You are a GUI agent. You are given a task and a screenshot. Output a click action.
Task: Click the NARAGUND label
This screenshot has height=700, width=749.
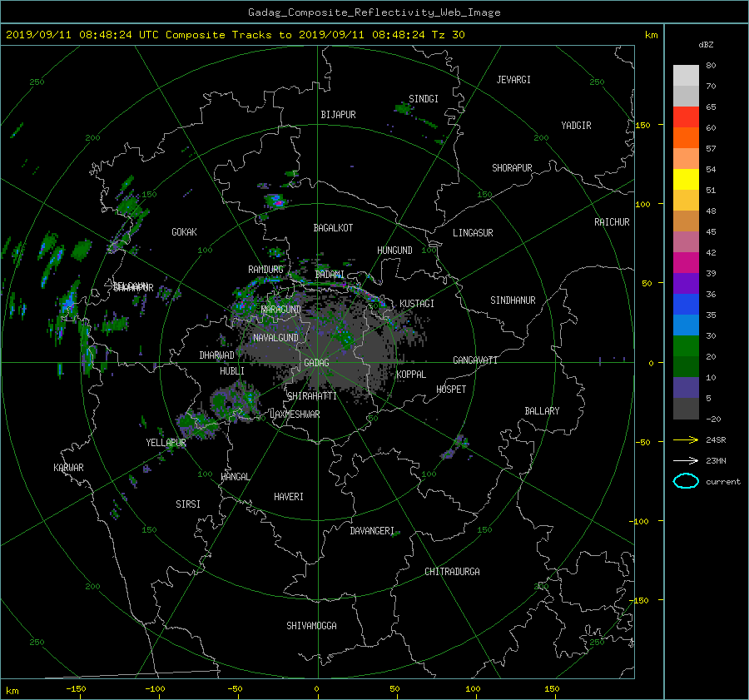click(x=281, y=310)
